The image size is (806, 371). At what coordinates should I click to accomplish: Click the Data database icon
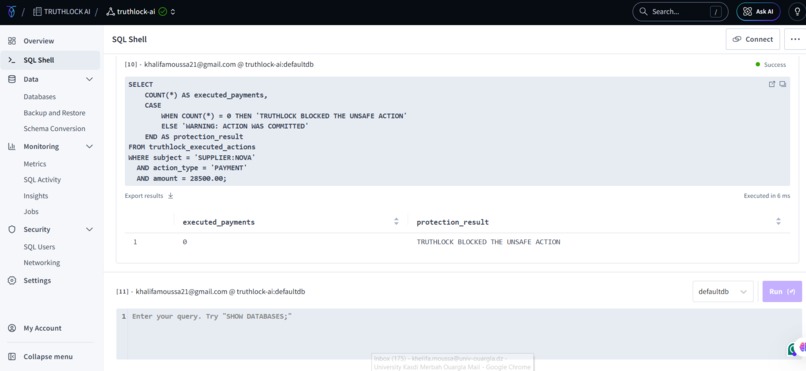tap(12, 79)
